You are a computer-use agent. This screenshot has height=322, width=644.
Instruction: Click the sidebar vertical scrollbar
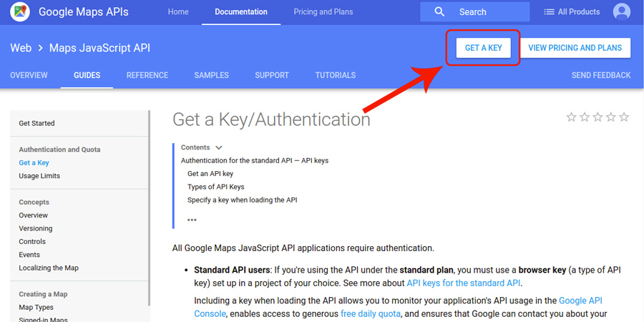149,208
